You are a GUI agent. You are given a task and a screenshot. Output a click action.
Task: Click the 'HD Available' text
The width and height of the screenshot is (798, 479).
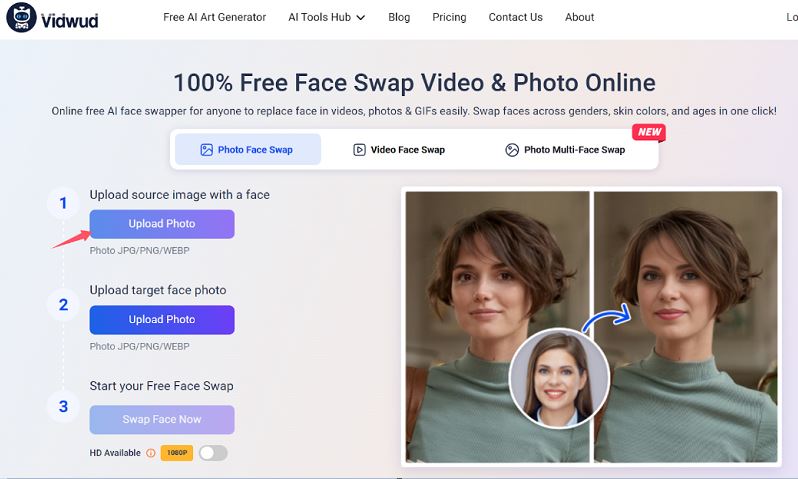coord(115,453)
